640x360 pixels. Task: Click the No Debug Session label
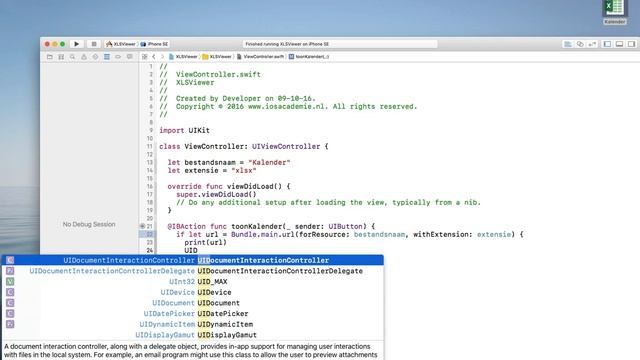tap(89, 224)
